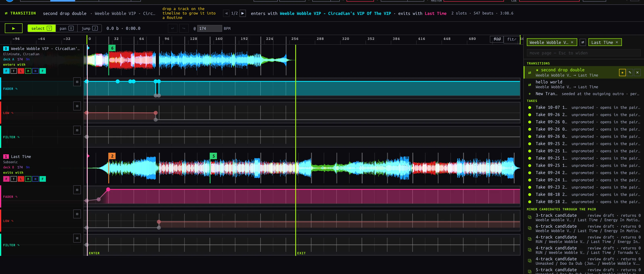Open the hello world transition
Screen dimensions: 644x274
(583, 84)
